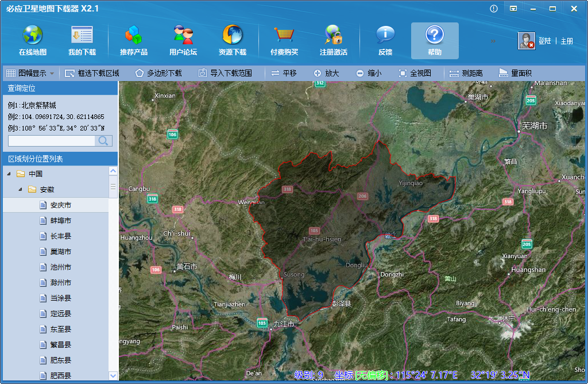Image resolution: width=588 pixels, height=384 pixels.
Task: Activate the 多边形下载 polygon tool
Action: click(x=158, y=74)
